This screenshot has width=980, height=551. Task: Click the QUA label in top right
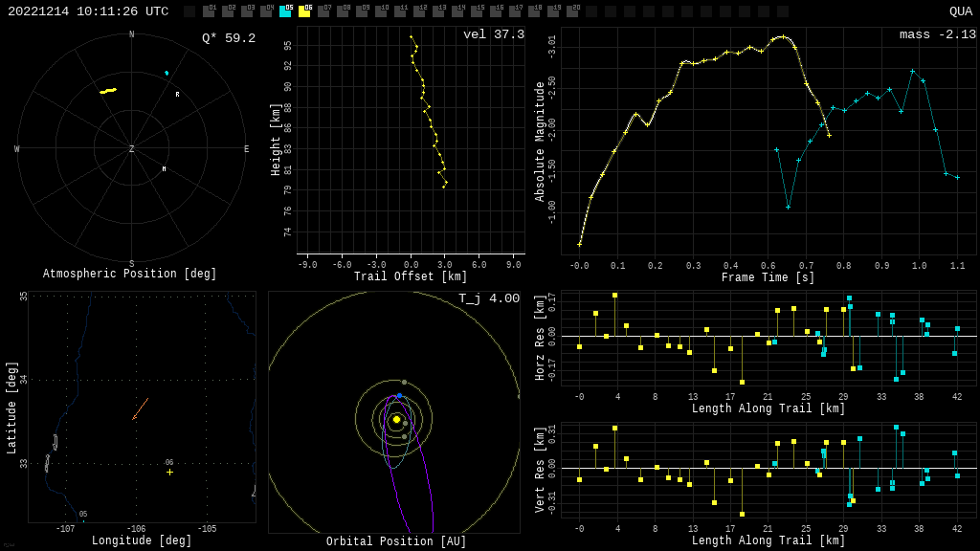[960, 11]
